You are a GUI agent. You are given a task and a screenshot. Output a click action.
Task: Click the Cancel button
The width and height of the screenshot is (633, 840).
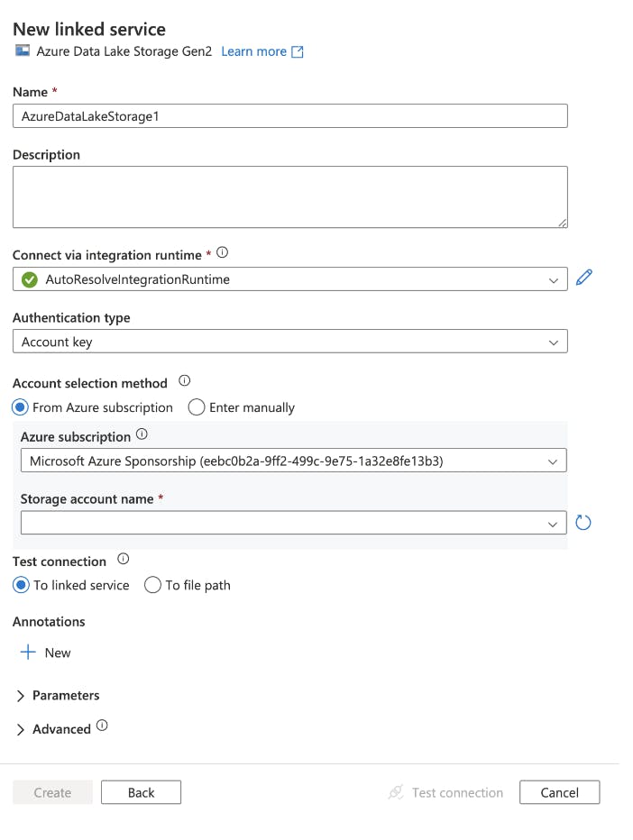(x=559, y=792)
